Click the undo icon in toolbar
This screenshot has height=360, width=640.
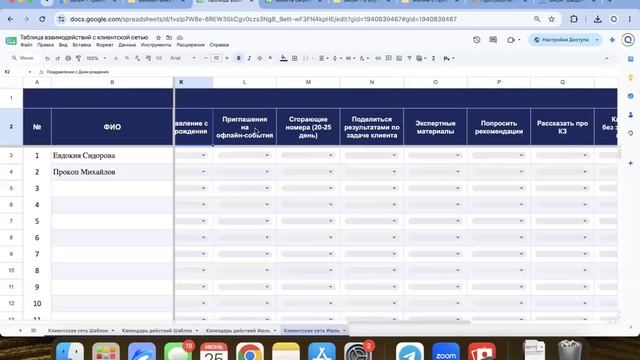point(47,58)
